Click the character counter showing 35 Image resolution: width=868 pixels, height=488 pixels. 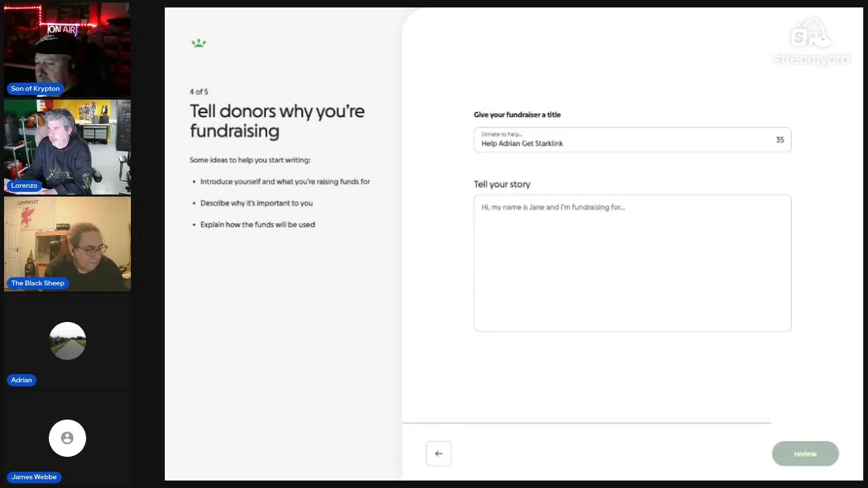(x=780, y=140)
